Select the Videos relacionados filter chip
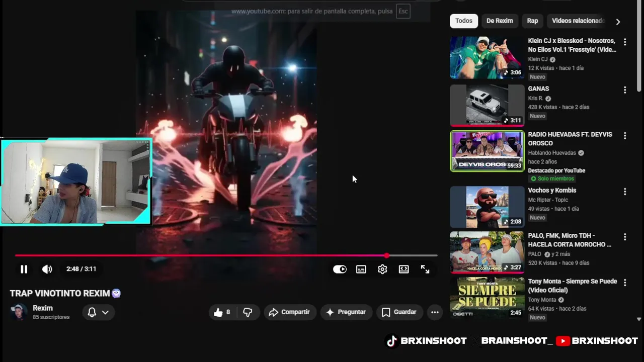 click(x=578, y=21)
